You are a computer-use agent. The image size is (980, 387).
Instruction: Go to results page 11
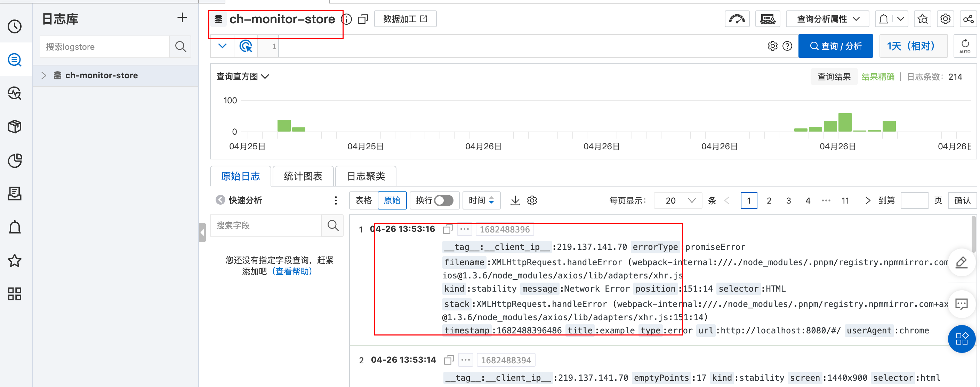(845, 200)
